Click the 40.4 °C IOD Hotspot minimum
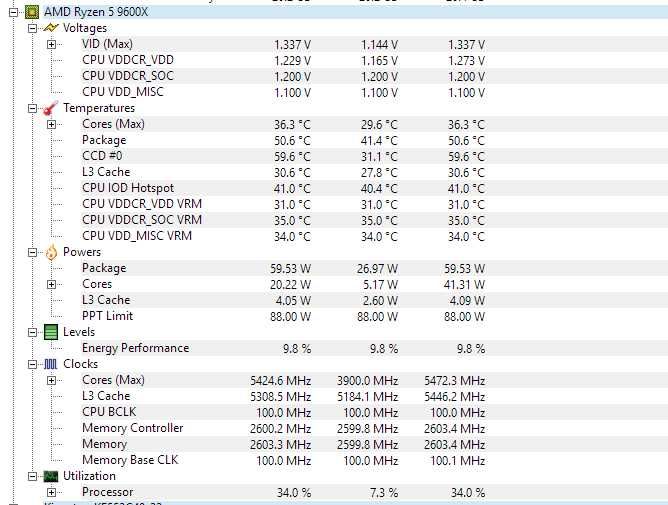Screen dimensions: 668x505 point(379,189)
